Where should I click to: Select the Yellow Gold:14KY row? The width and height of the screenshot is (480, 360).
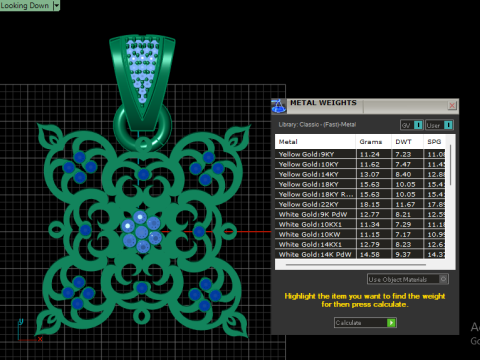point(360,174)
